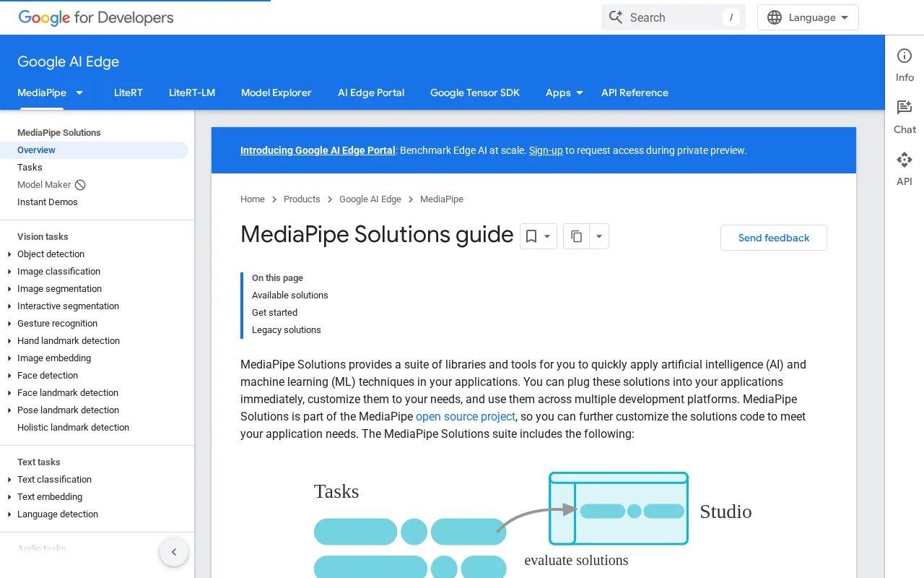Viewport: 924px width, 578px height.
Task: Open the copy page options dropdown arrow
Action: coord(599,236)
